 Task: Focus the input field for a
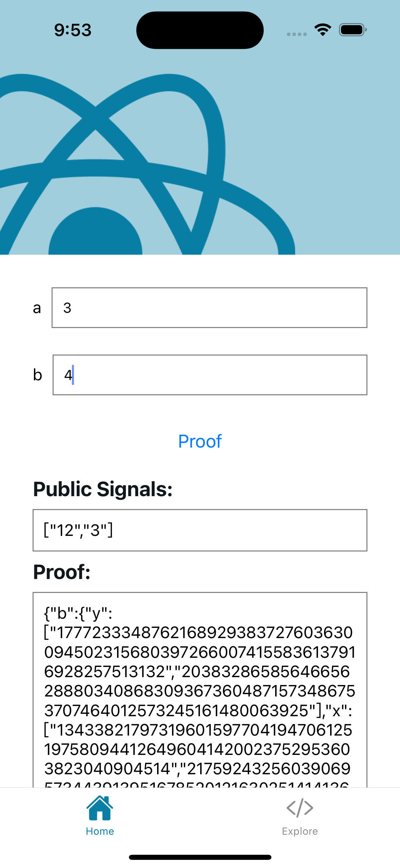209,308
